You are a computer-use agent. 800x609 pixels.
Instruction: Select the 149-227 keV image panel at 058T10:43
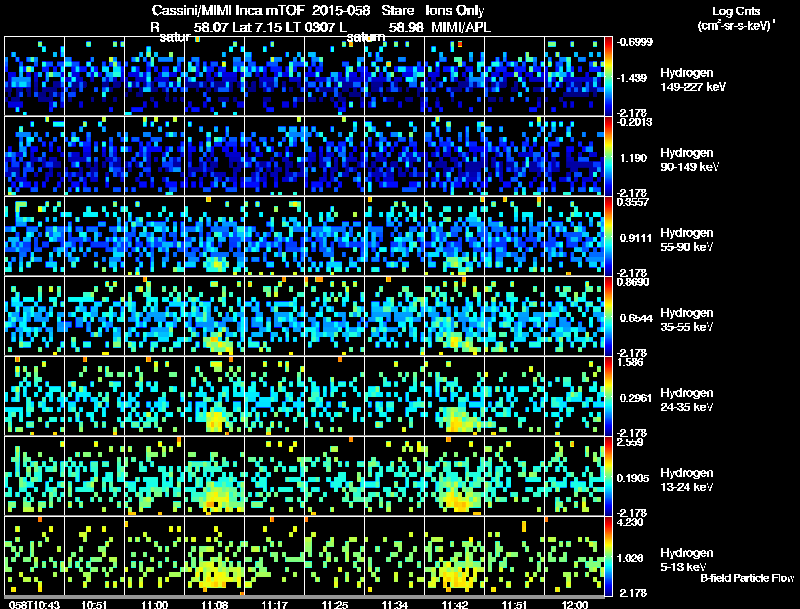coord(35,76)
